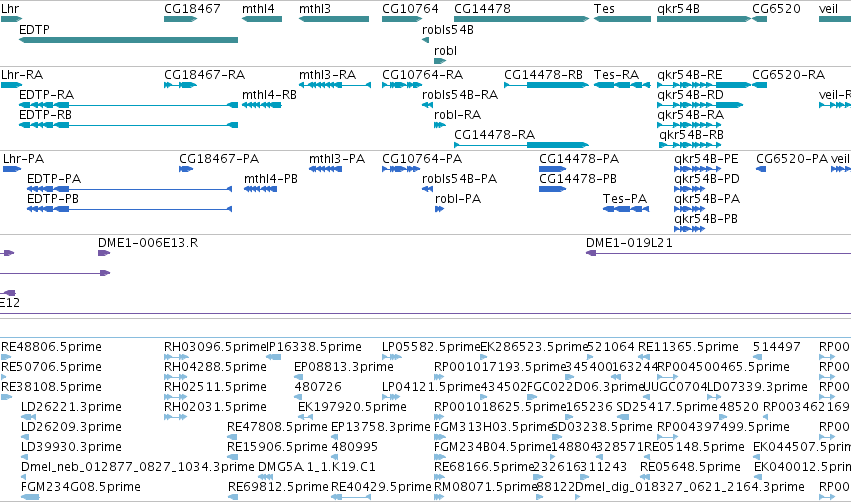Select EST FGM234G08.5prime
Image resolution: width=851 pixels, height=502 pixels.
80,487
